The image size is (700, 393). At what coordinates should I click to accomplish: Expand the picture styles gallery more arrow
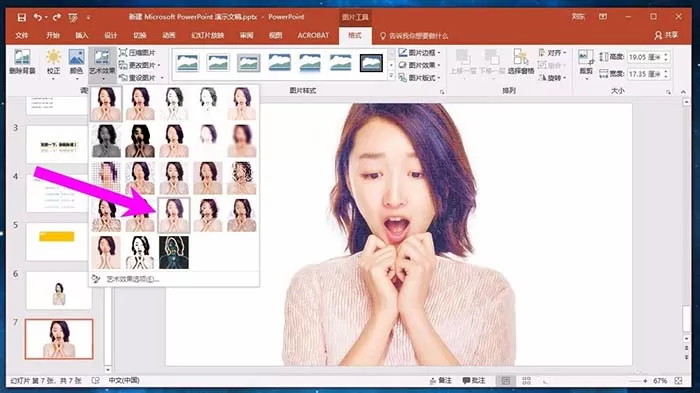coord(392,76)
